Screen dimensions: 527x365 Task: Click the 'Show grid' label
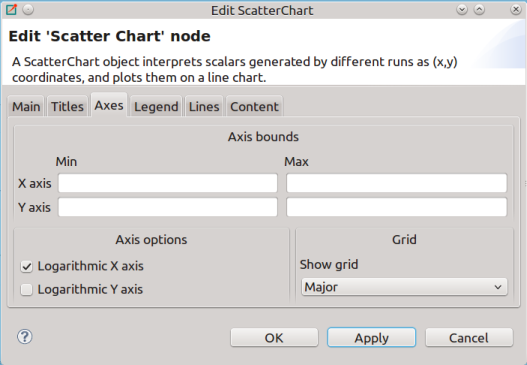point(329,265)
